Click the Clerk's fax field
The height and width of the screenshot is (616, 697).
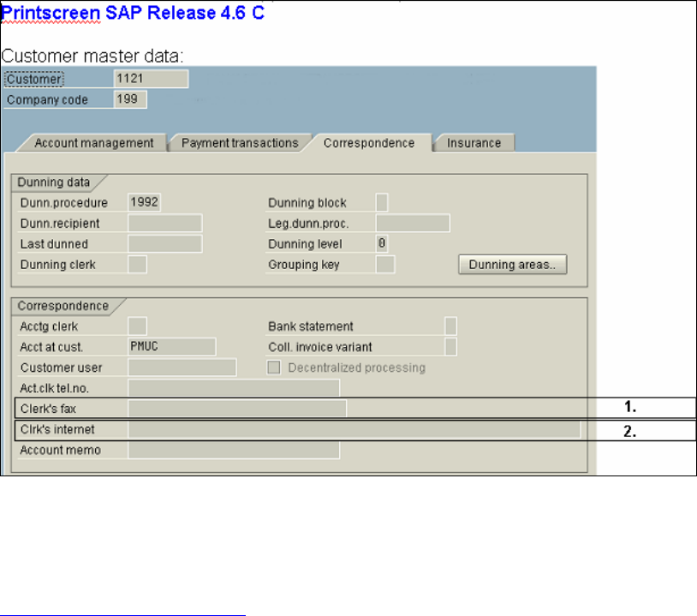coord(237,409)
